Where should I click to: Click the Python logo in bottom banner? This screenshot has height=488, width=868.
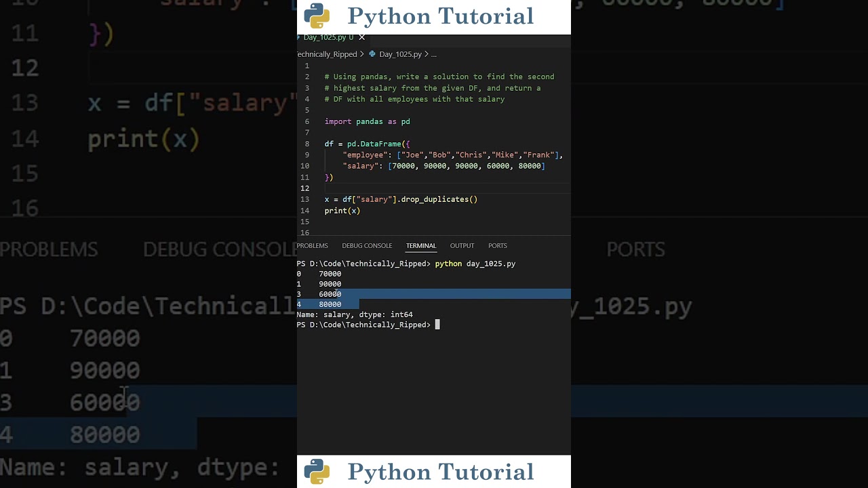pyautogui.click(x=317, y=472)
